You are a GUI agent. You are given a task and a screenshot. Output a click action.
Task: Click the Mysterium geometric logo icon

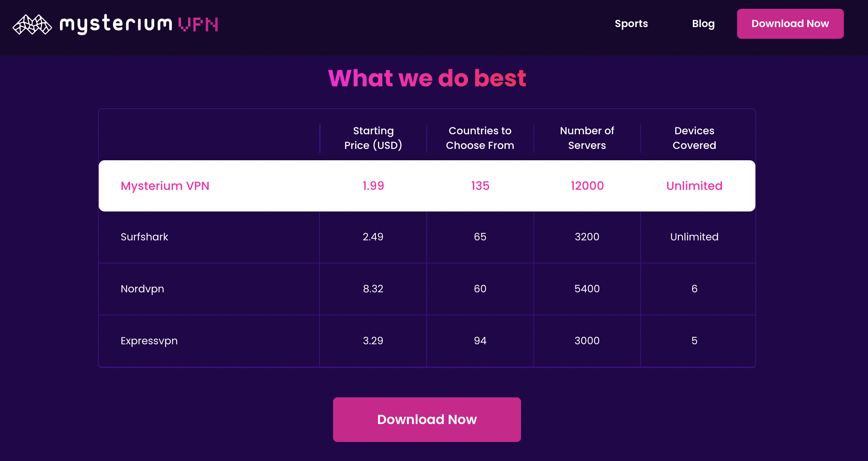pyautogui.click(x=32, y=25)
